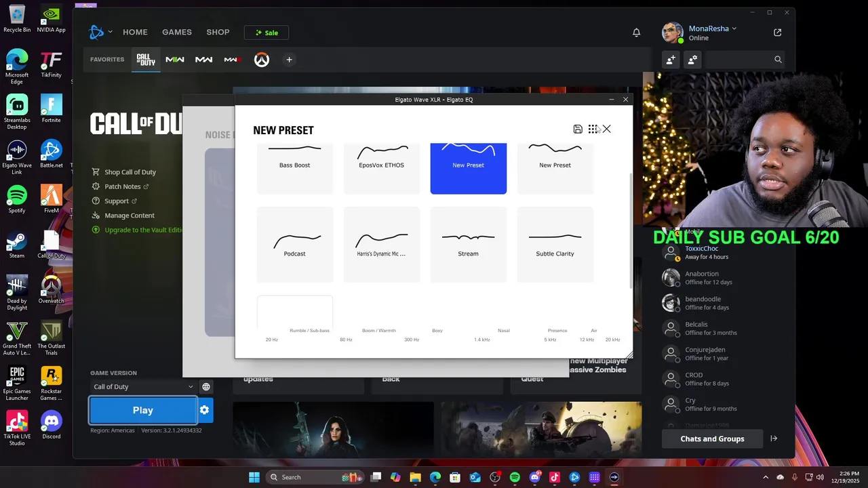
Task: Open Spotify from the taskbar
Action: 515,477
